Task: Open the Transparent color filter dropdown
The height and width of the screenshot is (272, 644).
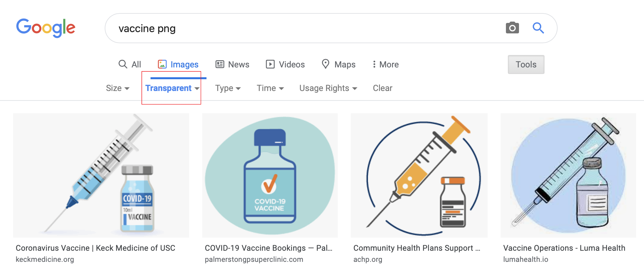Action: 172,88
